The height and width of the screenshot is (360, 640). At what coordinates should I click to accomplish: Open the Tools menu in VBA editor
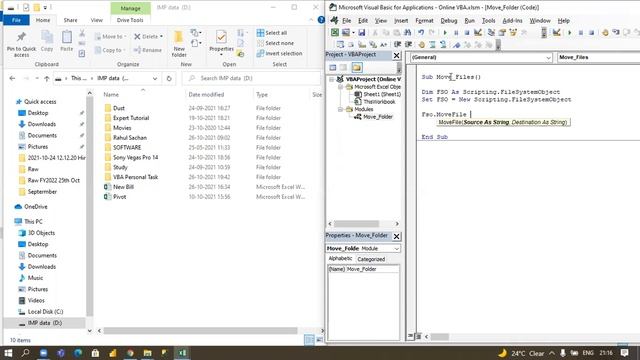488,20
